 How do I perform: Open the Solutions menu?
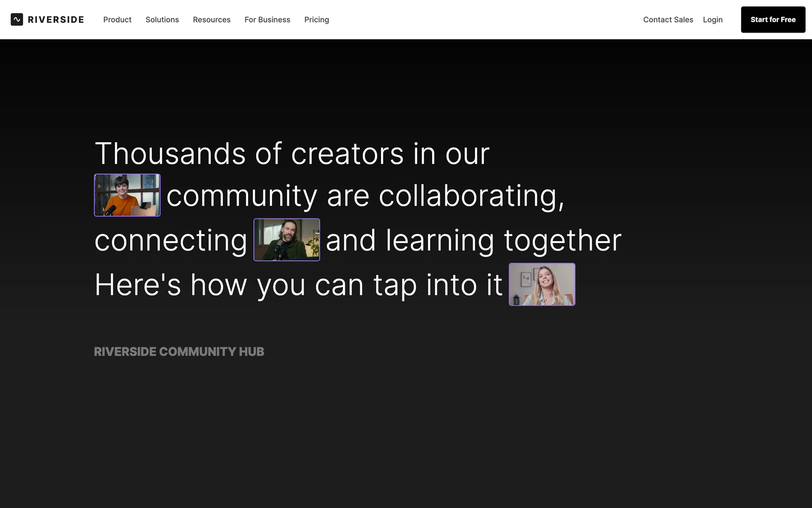coord(162,19)
